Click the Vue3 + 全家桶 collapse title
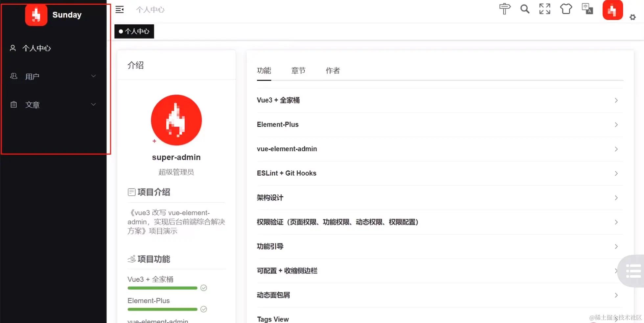This screenshot has height=323, width=644. 278,100
